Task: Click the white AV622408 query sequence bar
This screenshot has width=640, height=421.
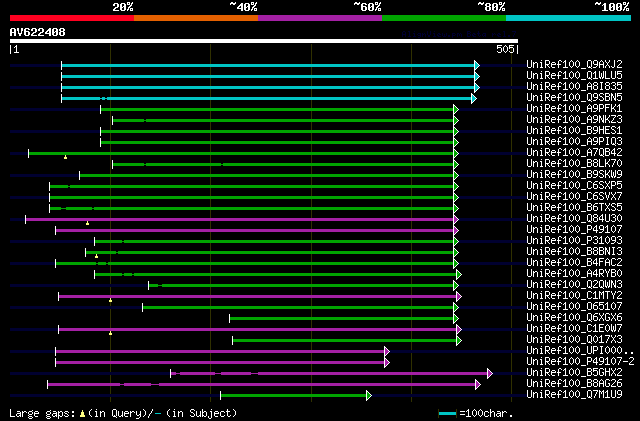Action: point(264,41)
